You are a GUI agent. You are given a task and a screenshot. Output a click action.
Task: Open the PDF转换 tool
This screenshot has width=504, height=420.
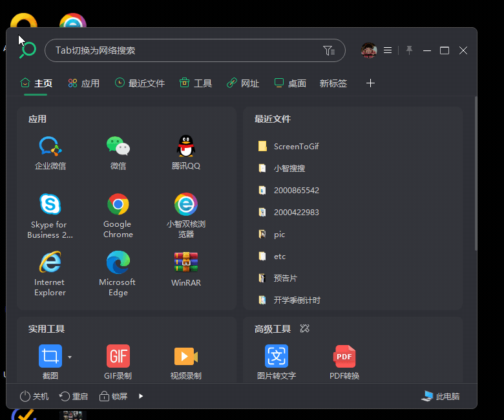pyautogui.click(x=344, y=356)
